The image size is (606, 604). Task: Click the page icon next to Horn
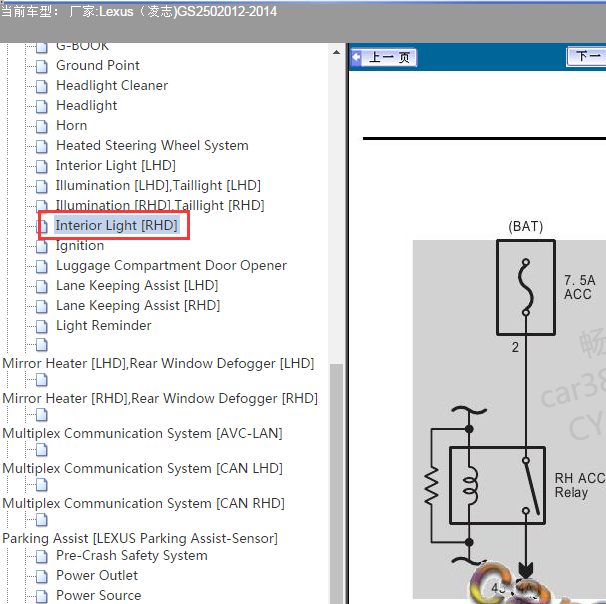click(42, 127)
